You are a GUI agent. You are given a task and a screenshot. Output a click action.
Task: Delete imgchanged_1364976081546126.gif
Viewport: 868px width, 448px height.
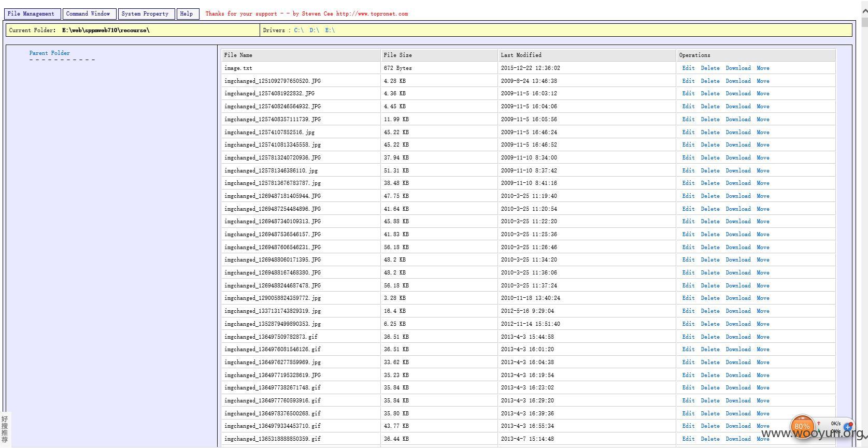pyautogui.click(x=710, y=349)
